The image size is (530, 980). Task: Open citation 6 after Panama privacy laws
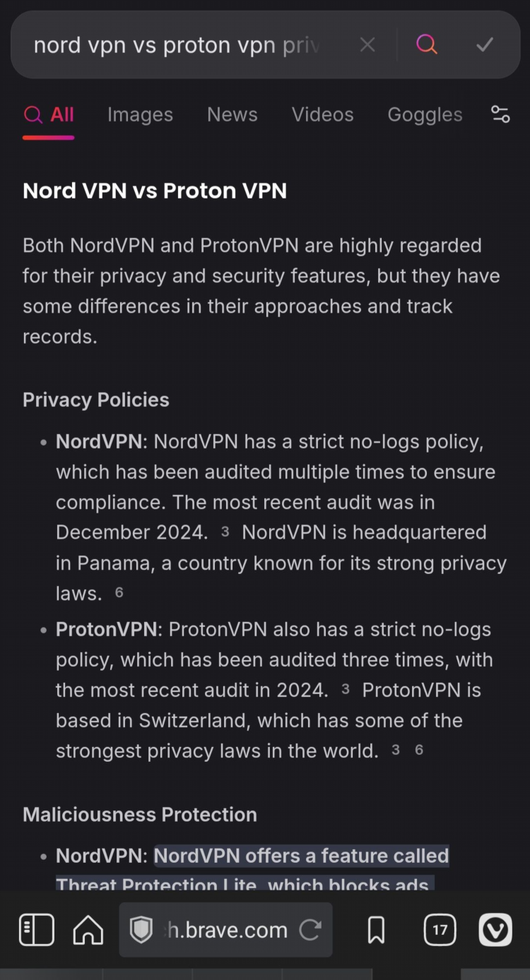click(x=119, y=592)
